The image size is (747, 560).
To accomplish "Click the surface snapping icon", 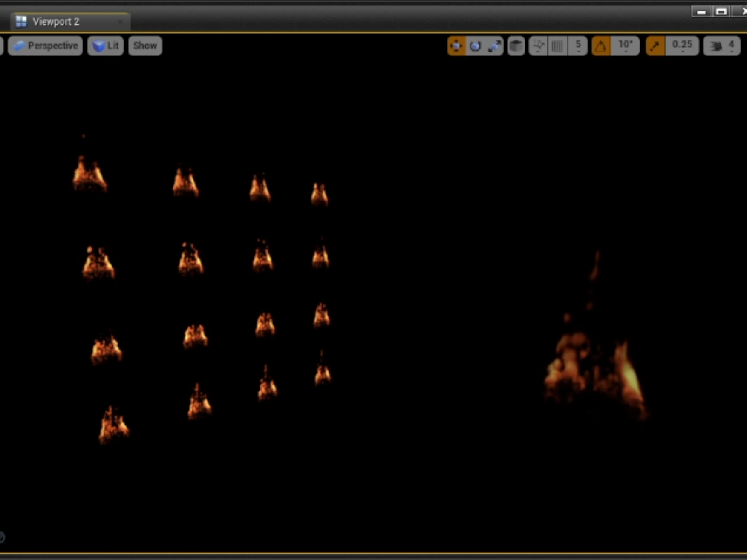I will coord(538,46).
